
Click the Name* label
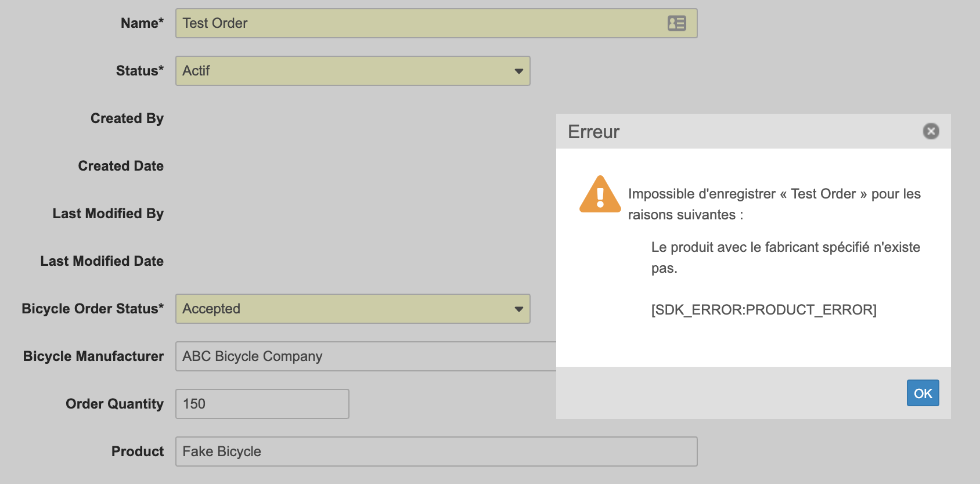point(142,23)
